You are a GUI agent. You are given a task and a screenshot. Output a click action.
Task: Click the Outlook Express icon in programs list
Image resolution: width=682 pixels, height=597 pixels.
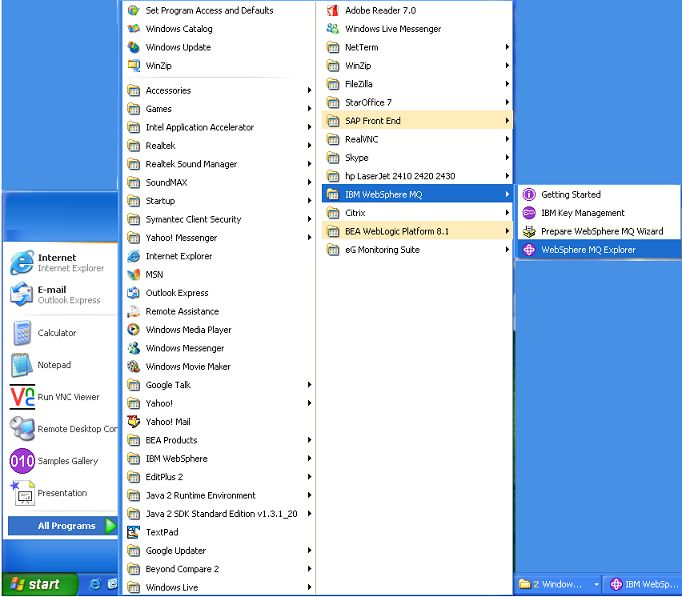[x=134, y=293]
